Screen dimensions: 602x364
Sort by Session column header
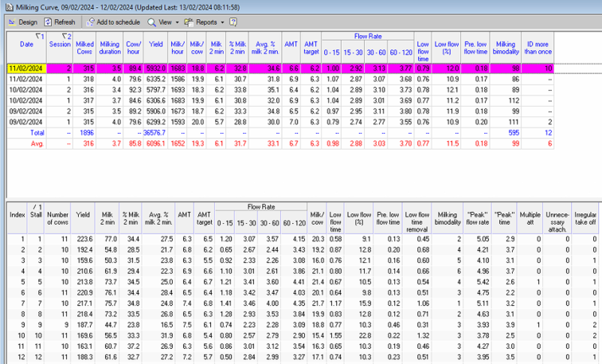[60, 45]
